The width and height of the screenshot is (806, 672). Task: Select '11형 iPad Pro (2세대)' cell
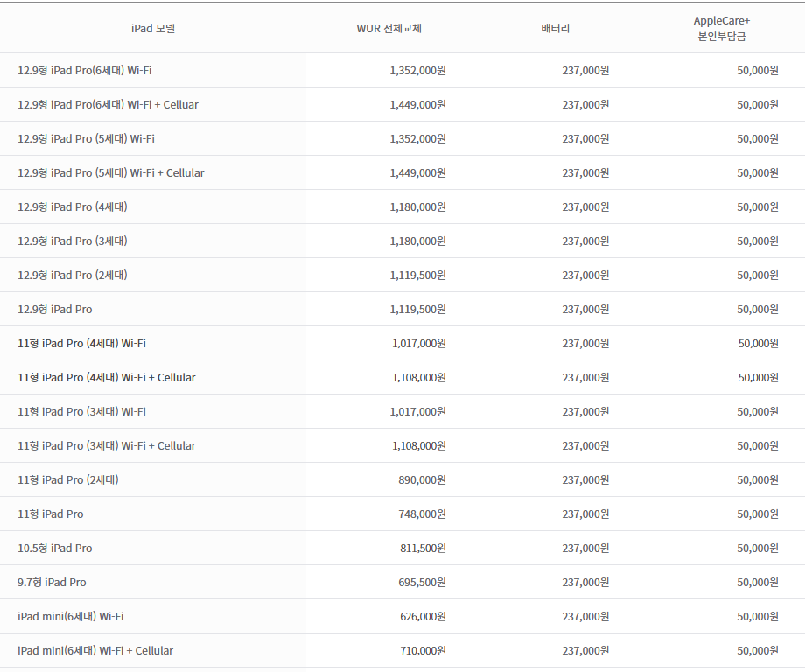pos(68,479)
